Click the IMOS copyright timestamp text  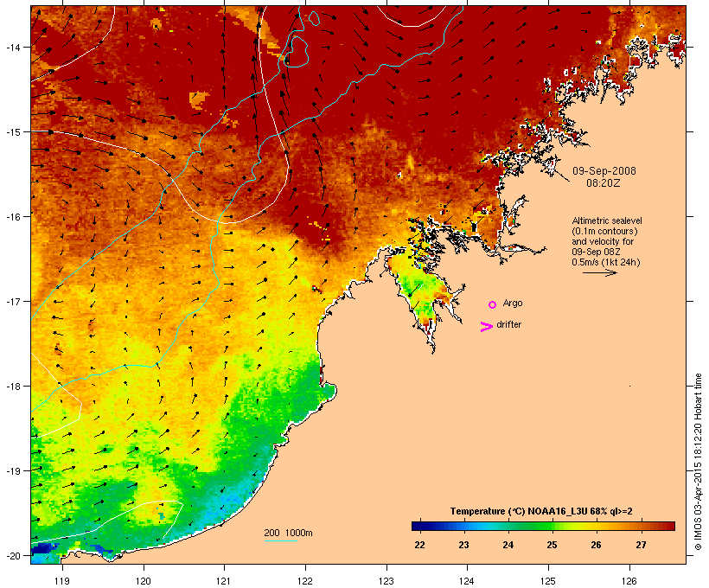click(698, 462)
